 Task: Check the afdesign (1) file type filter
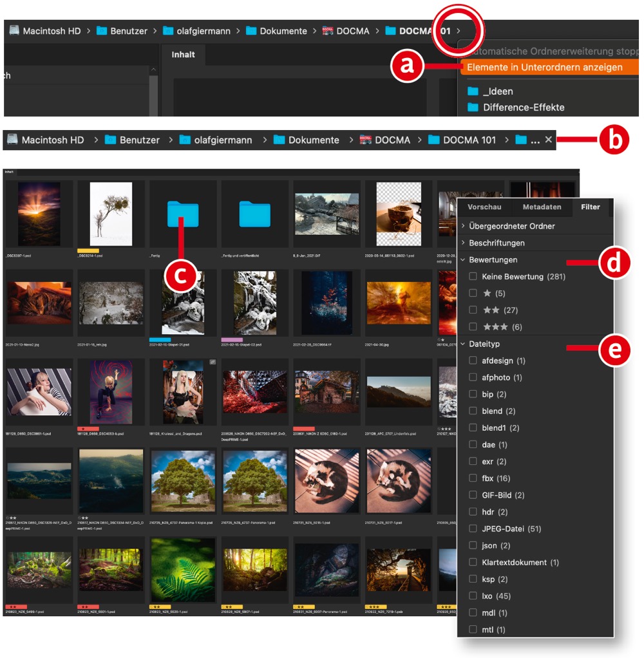point(473,361)
